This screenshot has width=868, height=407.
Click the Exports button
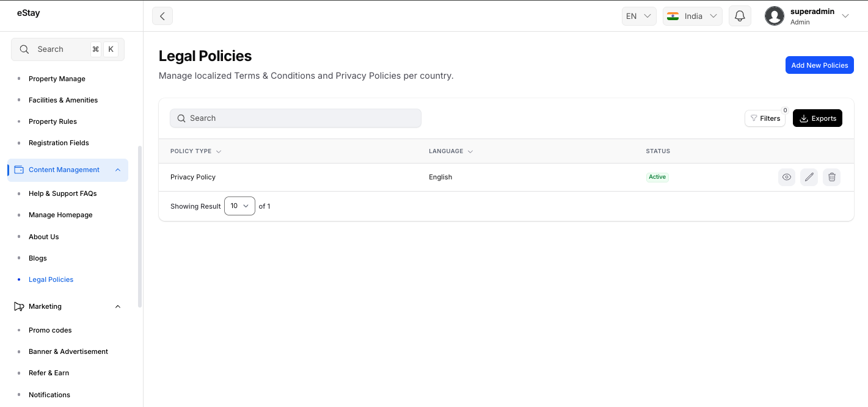[x=817, y=118]
